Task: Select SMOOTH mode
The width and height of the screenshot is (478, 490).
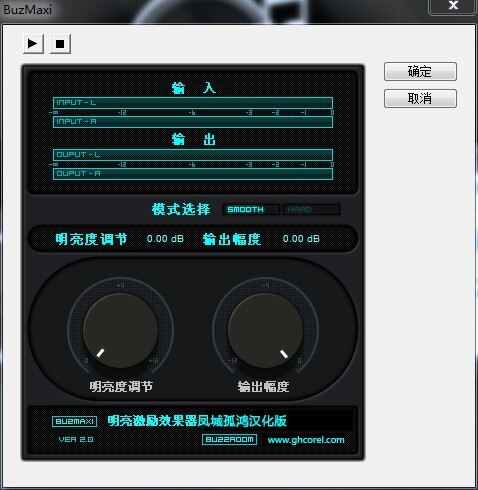Action: tap(251, 209)
